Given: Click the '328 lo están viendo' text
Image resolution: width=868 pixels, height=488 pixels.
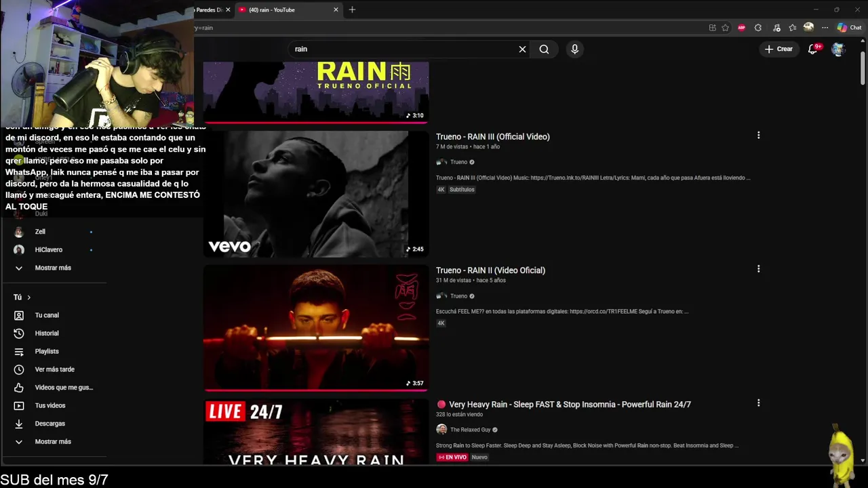Looking at the screenshot, I should [459, 415].
